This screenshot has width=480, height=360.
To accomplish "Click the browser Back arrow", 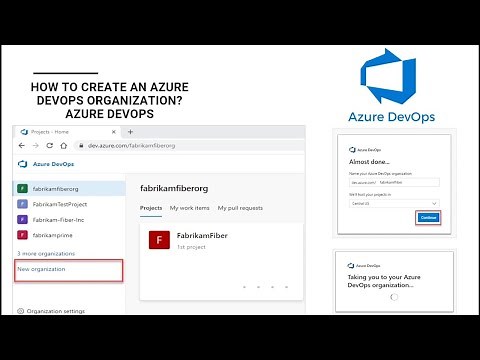I will 22,146.
